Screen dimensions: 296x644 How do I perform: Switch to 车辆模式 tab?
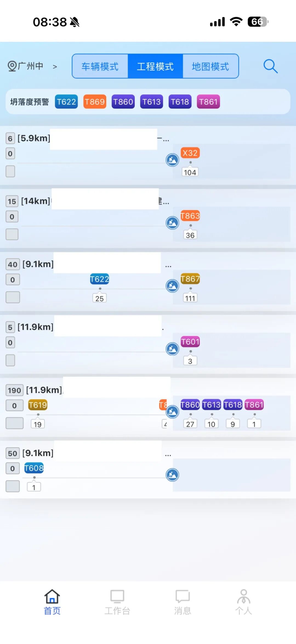coord(100,66)
